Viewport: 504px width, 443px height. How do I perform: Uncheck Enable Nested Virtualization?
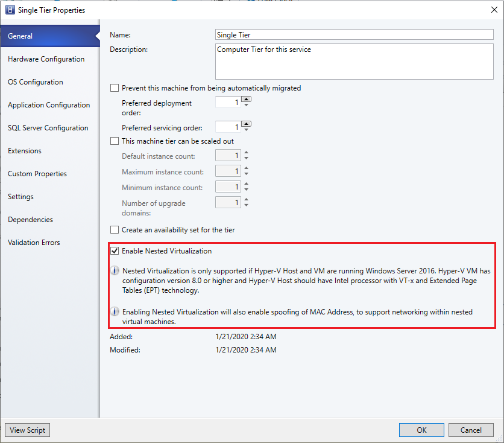pos(115,250)
